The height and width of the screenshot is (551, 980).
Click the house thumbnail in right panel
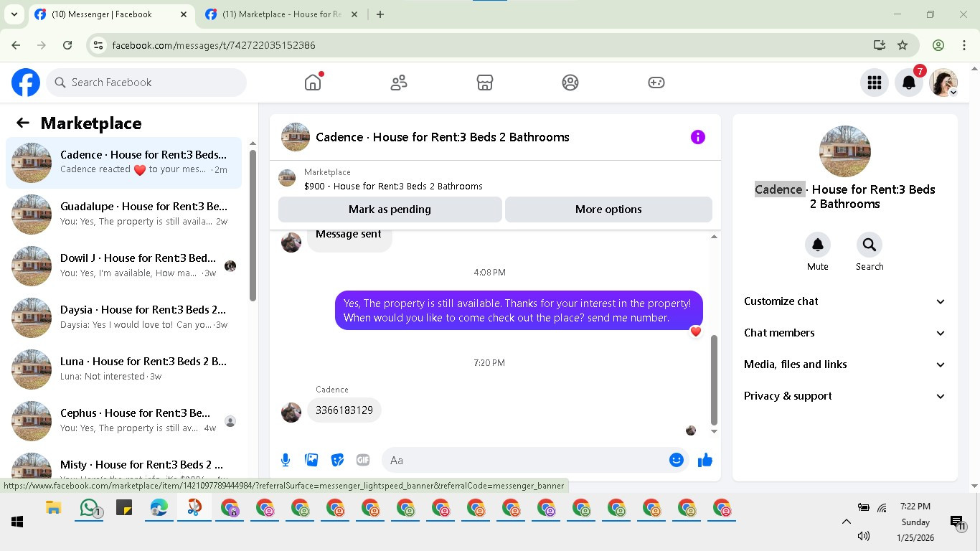pyautogui.click(x=844, y=151)
